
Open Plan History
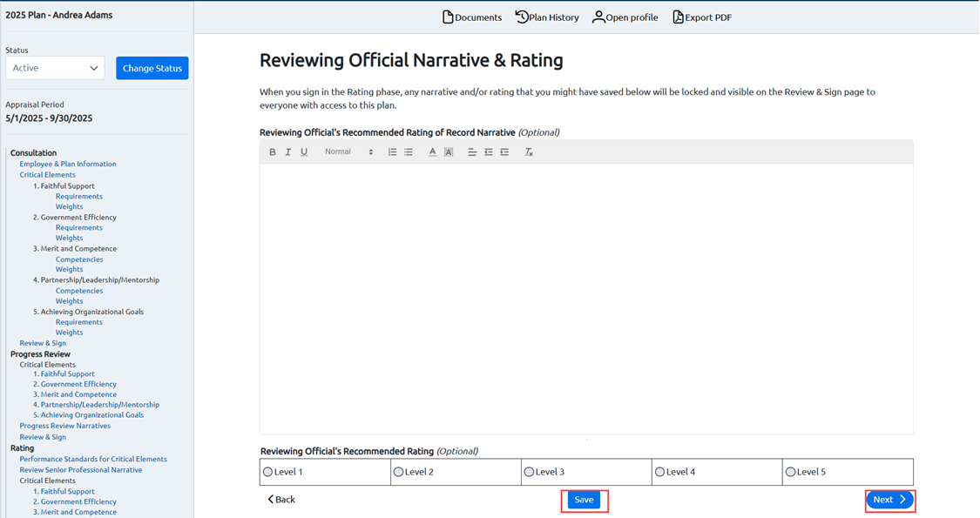click(x=547, y=17)
